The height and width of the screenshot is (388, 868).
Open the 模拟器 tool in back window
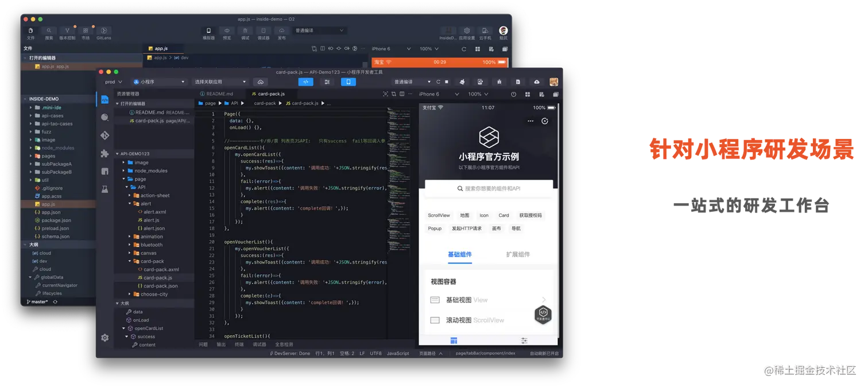click(x=208, y=33)
